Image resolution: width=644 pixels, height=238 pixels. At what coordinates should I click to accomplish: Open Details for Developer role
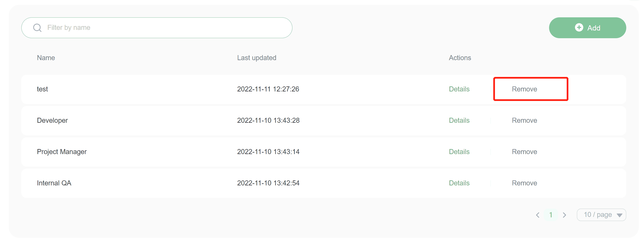pos(459,120)
